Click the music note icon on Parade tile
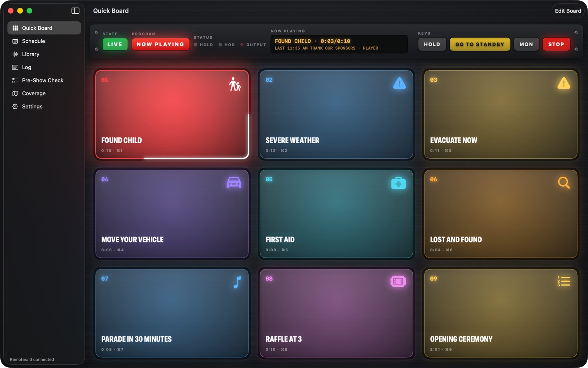The height and width of the screenshot is (368, 588). coord(237,282)
